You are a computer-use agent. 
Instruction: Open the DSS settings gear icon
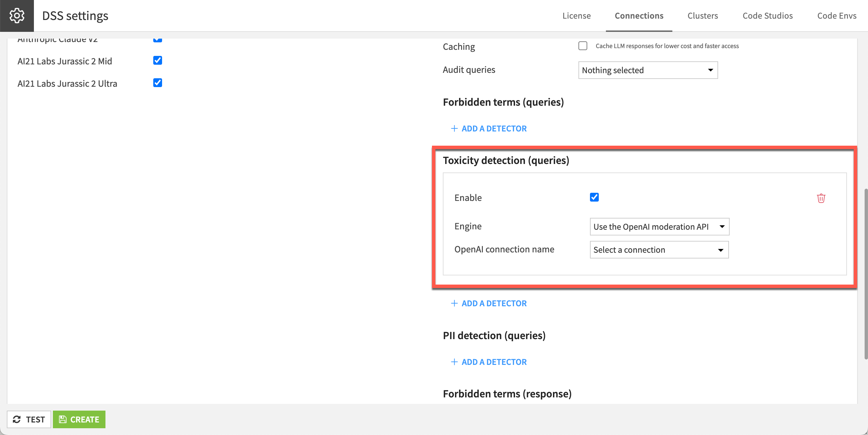[17, 15]
